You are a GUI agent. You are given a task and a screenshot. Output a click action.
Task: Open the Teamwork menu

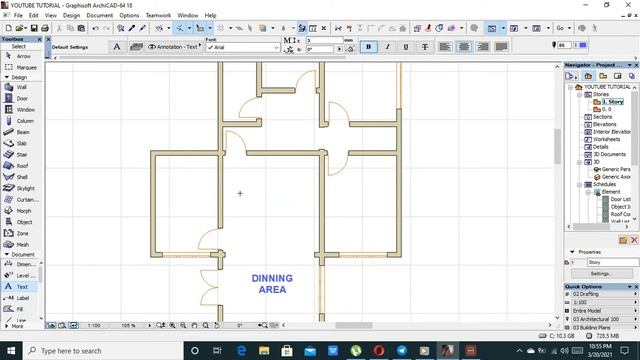point(158,16)
